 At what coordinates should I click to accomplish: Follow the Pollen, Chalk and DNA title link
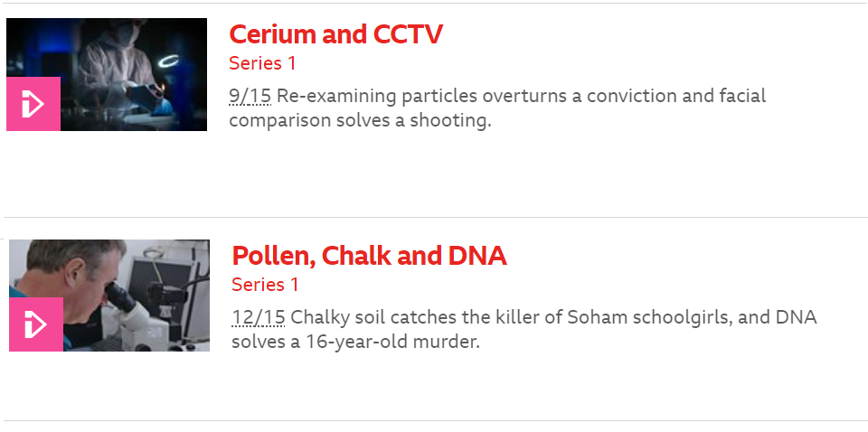click(x=369, y=256)
